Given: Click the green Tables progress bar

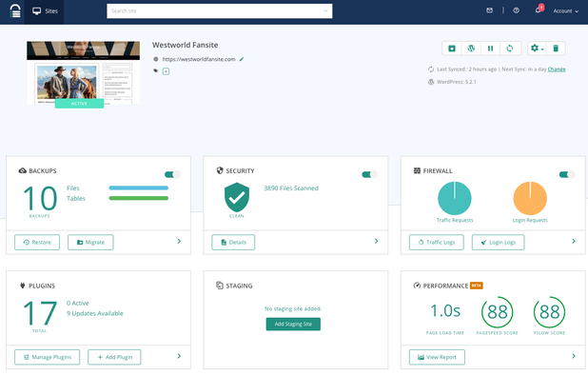Looking at the screenshot, I should (x=139, y=198).
